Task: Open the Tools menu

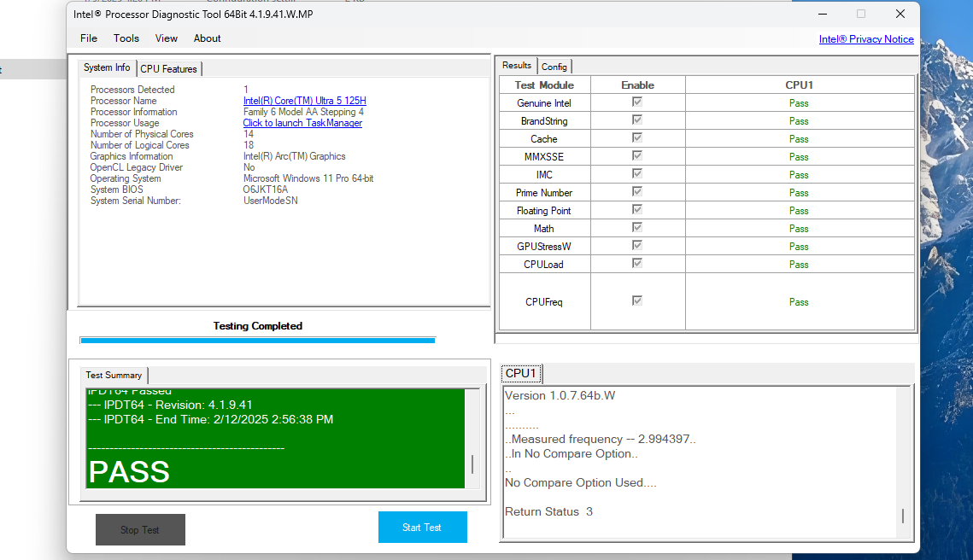Action: pos(126,38)
